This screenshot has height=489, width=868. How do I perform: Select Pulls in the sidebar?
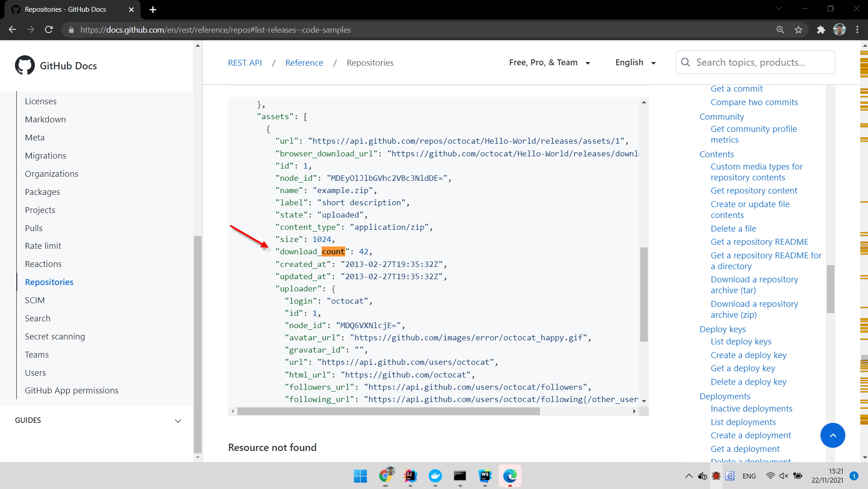(34, 228)
